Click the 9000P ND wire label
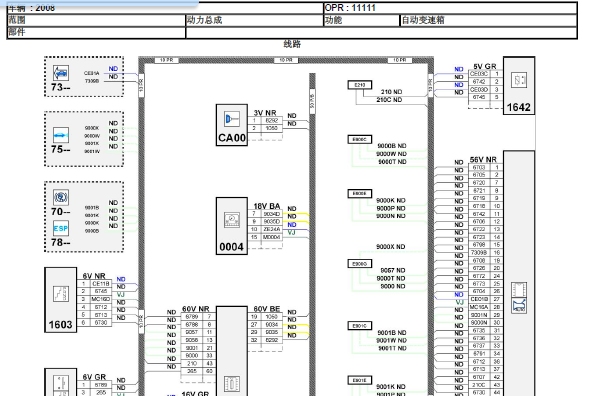This screenshot has width=591, height=396. click(x=391, y=208)
